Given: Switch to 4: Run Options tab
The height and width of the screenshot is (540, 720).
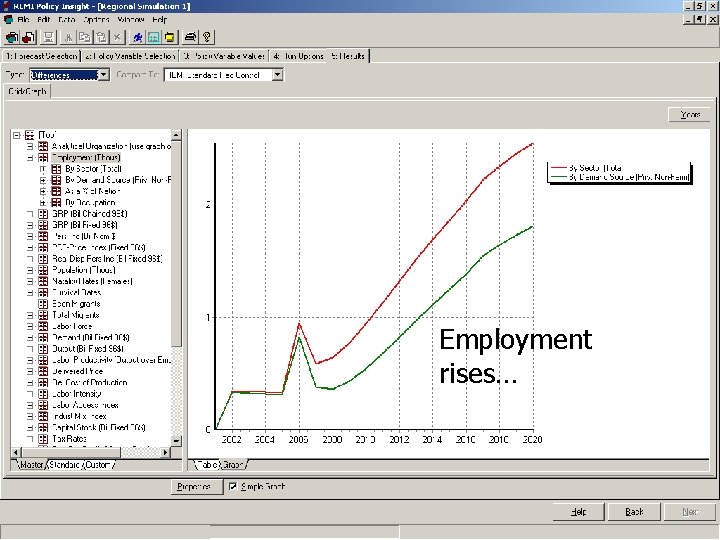Looking at the screenshot, I should pyautogui.click(x=298, y=56).
